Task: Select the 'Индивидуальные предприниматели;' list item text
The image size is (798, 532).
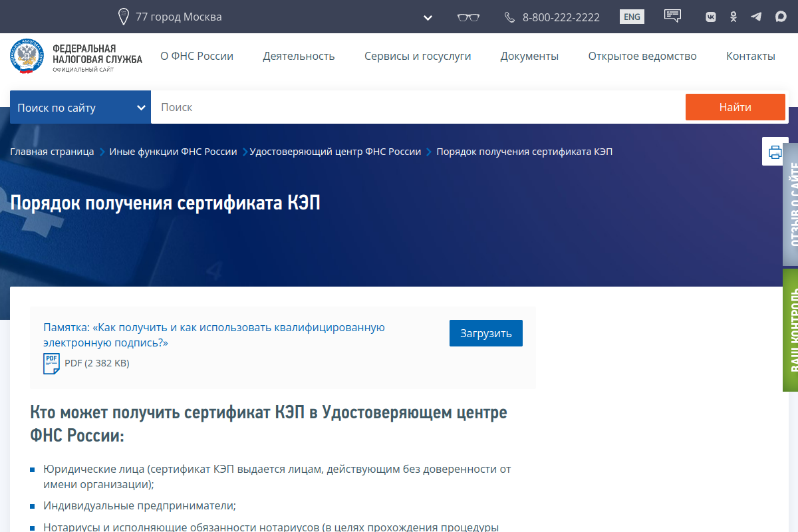Action: tap(140, 505)
